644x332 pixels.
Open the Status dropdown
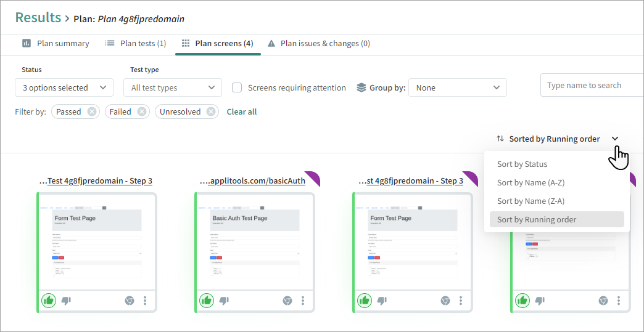[64, 87]
